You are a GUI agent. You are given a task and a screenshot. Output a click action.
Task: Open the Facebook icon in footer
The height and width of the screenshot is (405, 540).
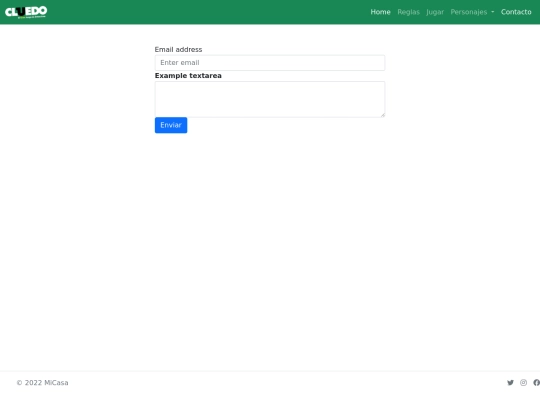[536, 383]
